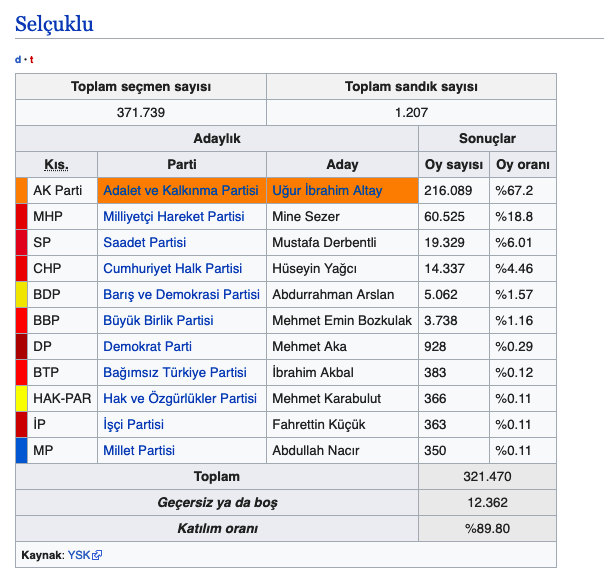The image size is (604, 569).
Task: Click the vote count '3.738'
Action: (x=441, y=321)
